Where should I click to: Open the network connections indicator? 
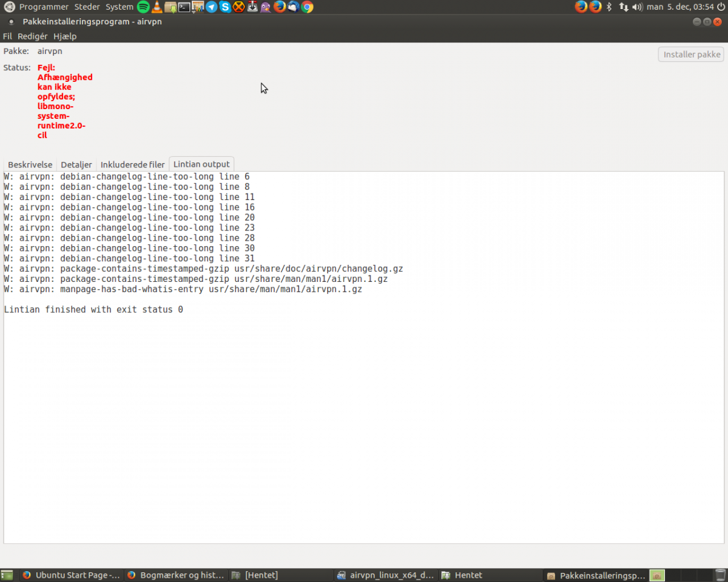click(624, 7)
